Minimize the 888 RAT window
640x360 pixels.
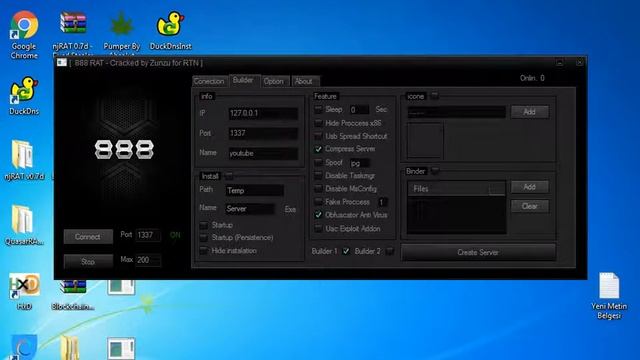(560, 63)
